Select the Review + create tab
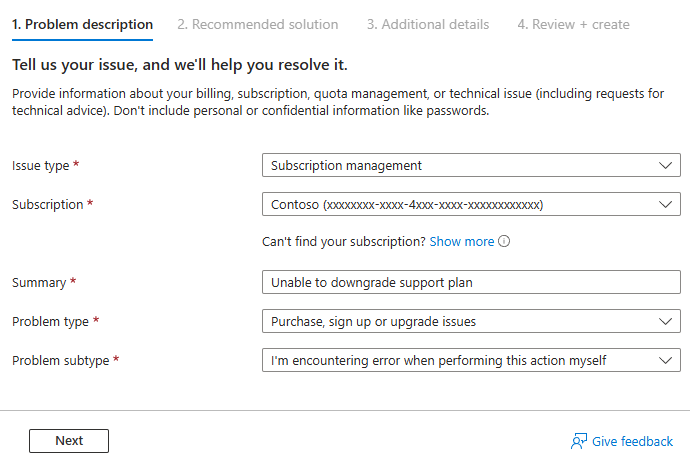This screenshot has width=690, height=463. coord(573,24)
